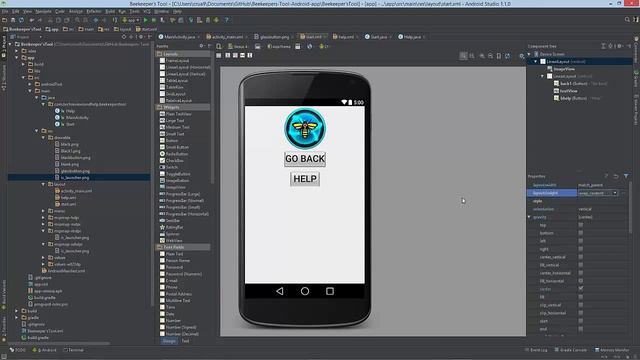Collapse the selected LinearLayout in Component Tree
The image size is (640, 360).
coord(536,61)
